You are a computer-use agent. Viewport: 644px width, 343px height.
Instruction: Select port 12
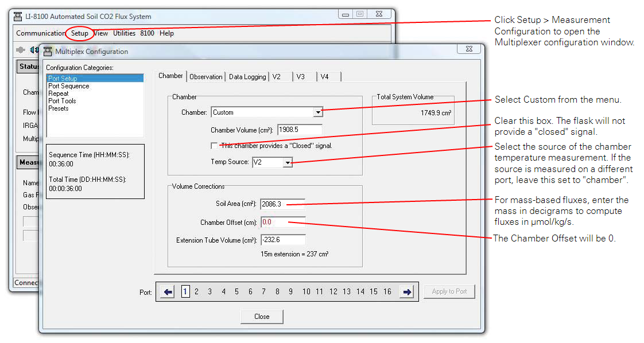tap(333, 292)
